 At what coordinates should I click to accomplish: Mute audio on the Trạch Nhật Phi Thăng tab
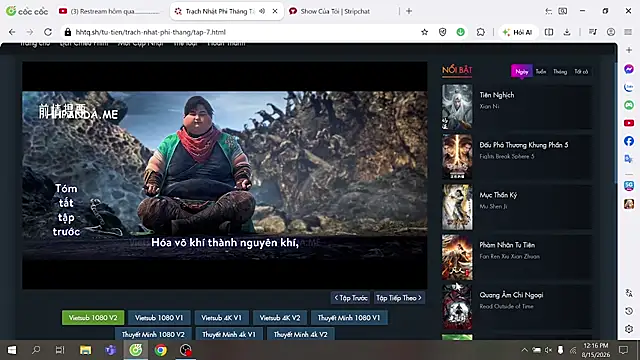click(x=262, y=11)
